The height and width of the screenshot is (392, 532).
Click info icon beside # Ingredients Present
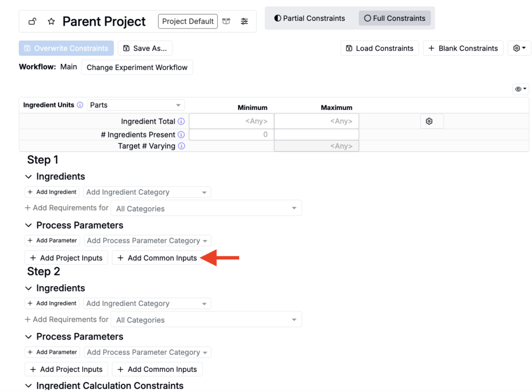181,135
